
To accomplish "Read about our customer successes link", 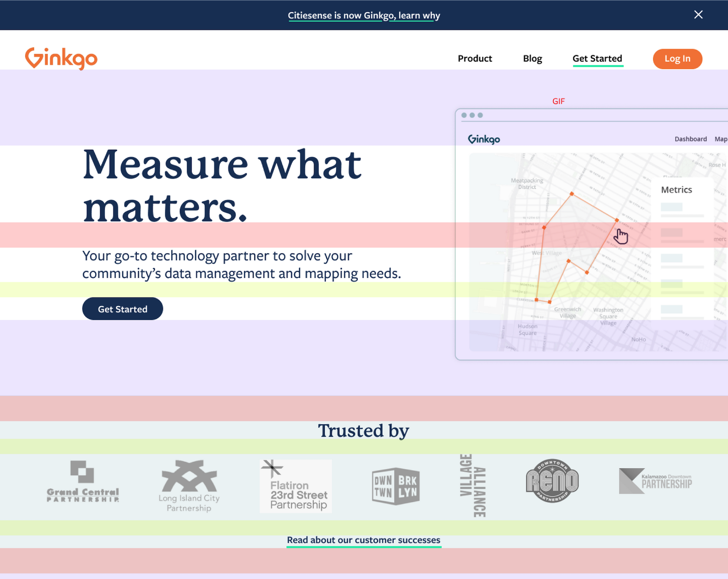I will 364,540.
